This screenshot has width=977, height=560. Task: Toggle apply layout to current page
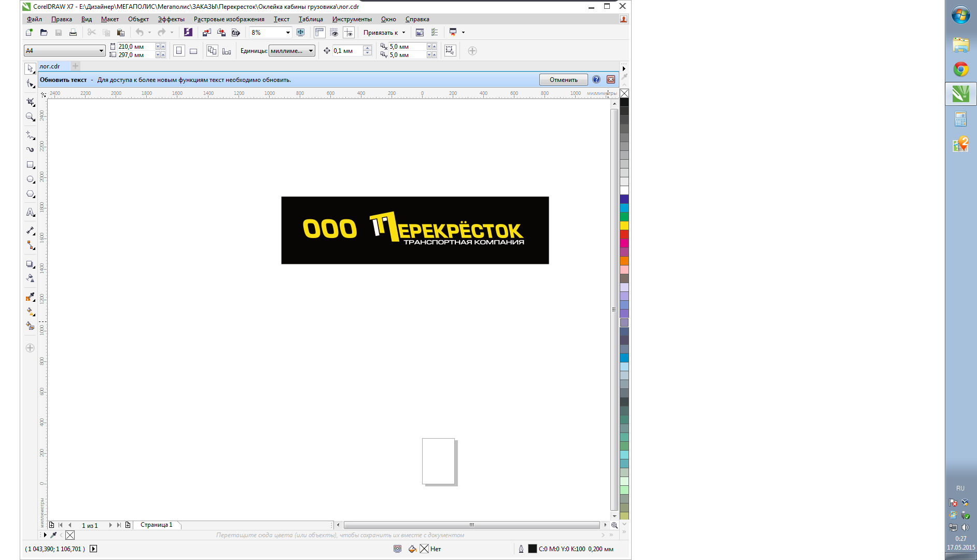point(227,51)
